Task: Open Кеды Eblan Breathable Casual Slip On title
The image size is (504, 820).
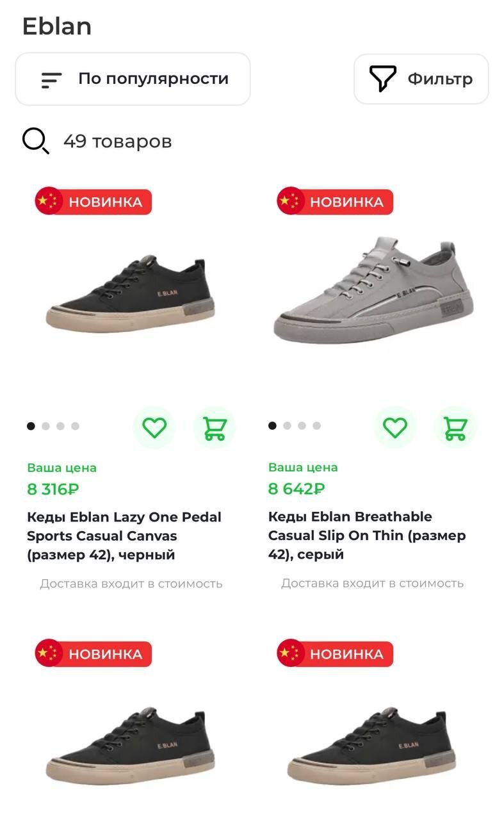Action: pos(366,536)
